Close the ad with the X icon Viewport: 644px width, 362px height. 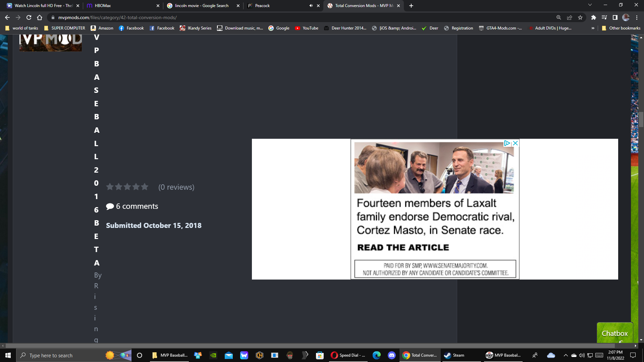(516, 143)
